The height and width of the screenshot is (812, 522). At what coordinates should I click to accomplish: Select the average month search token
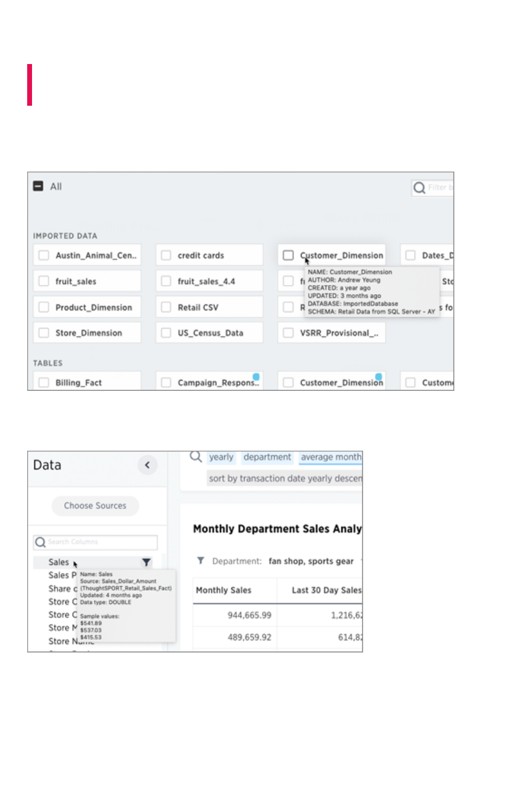pyautogui.click(x=330, y=457)
